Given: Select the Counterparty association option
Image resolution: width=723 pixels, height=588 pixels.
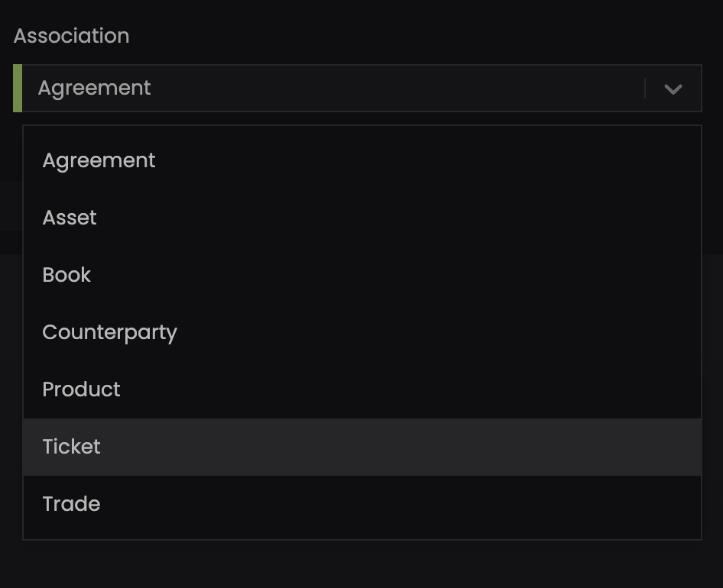Looking at the screenshot, I should tap(110, 332).
